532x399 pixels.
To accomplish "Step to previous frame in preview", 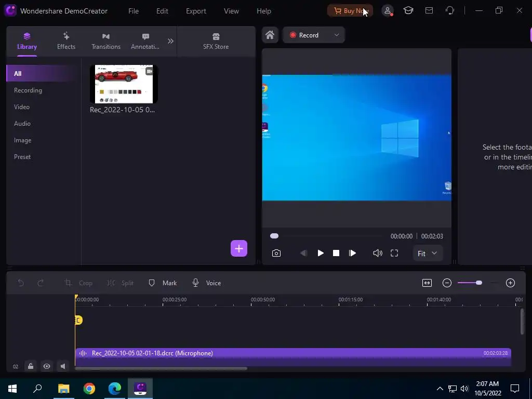I will (x=303, y=253).
